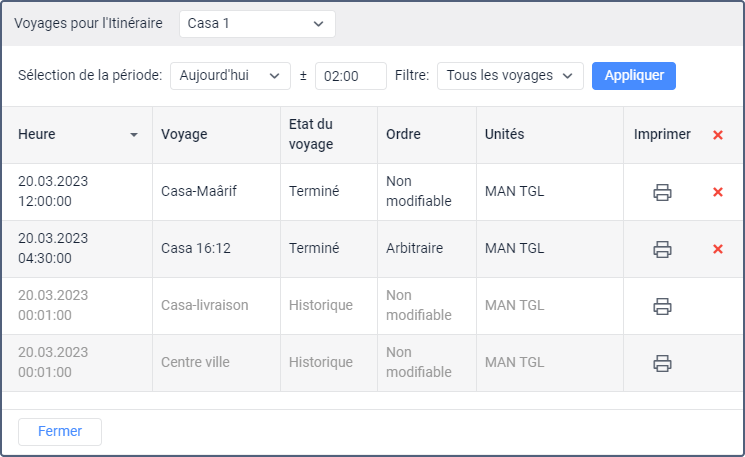The image size is (745, 457).
Task: Print the Casa-Maârif trip
Action: [662, 192]
